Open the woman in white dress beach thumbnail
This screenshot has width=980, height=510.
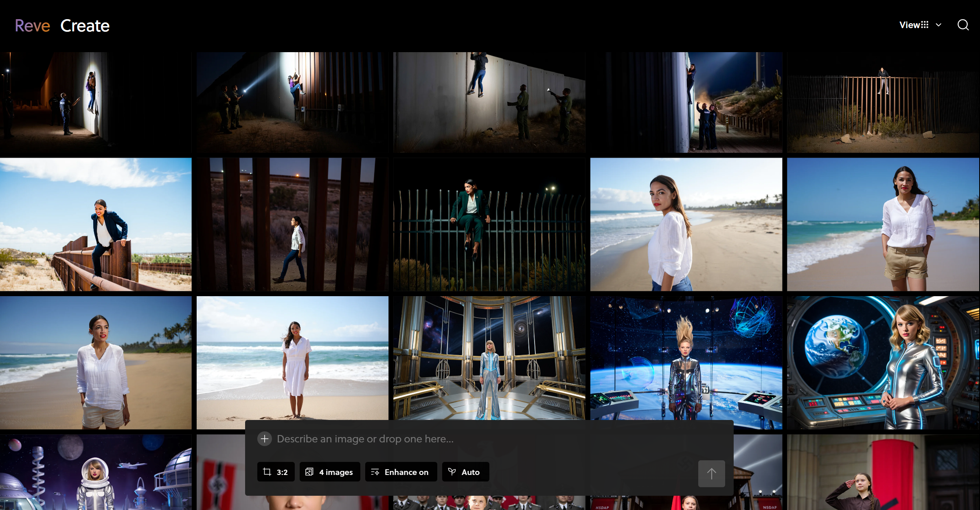point(292,358)
